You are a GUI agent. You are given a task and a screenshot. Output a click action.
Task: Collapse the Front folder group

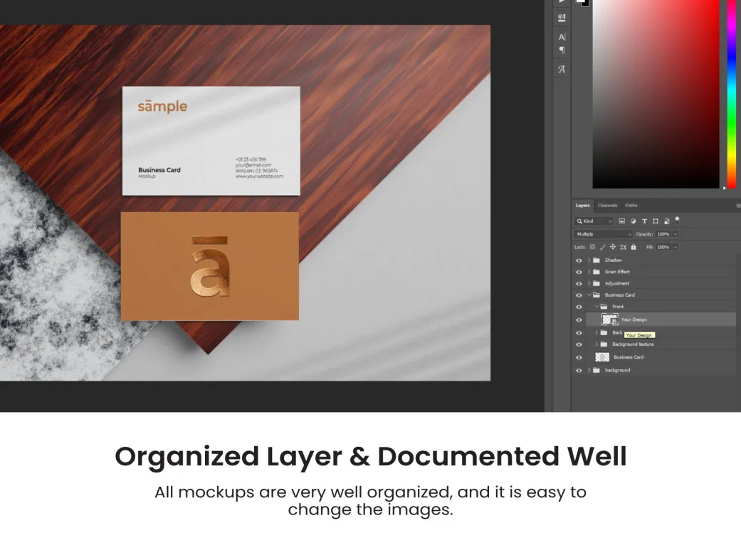597,307
